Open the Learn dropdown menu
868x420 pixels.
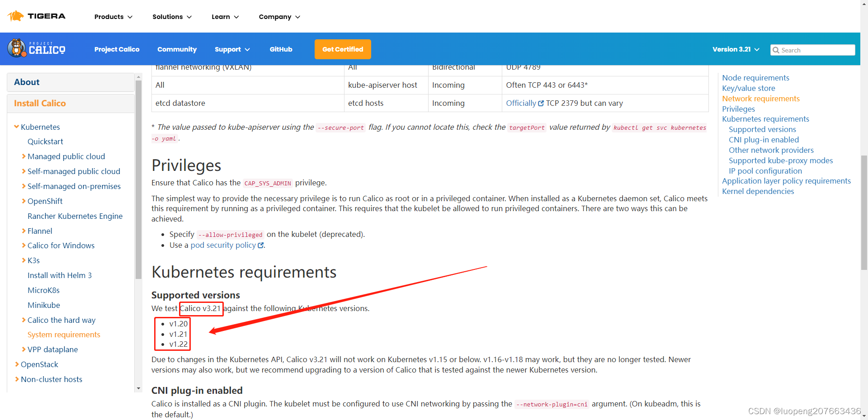click(225, 17)
